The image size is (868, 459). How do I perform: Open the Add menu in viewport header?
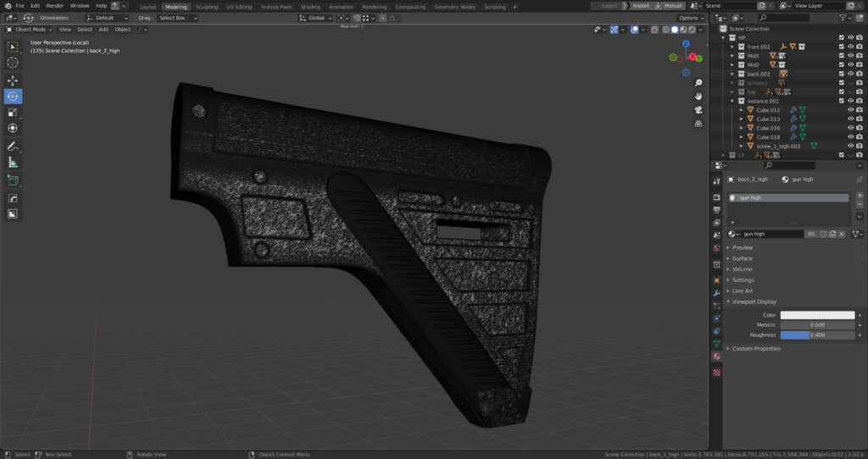103,30
